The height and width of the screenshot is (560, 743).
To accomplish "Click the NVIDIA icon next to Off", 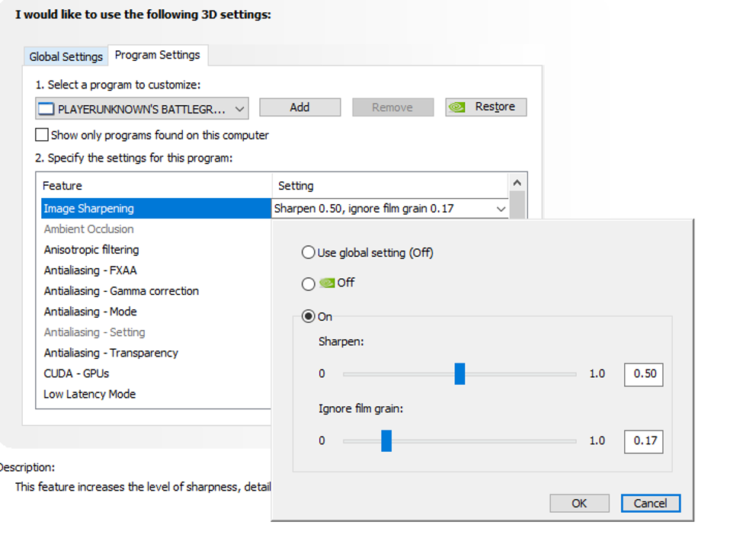I will (327, 283).
